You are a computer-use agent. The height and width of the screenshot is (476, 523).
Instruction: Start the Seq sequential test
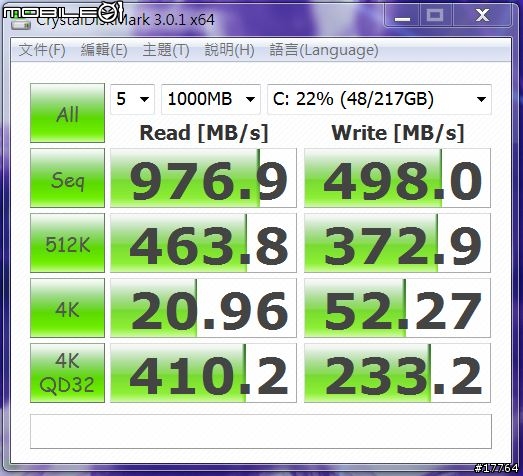pos(67,178)
